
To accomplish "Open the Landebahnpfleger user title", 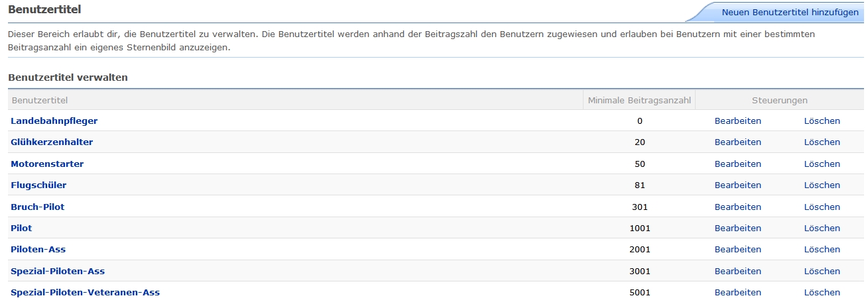I will point(54,121).
